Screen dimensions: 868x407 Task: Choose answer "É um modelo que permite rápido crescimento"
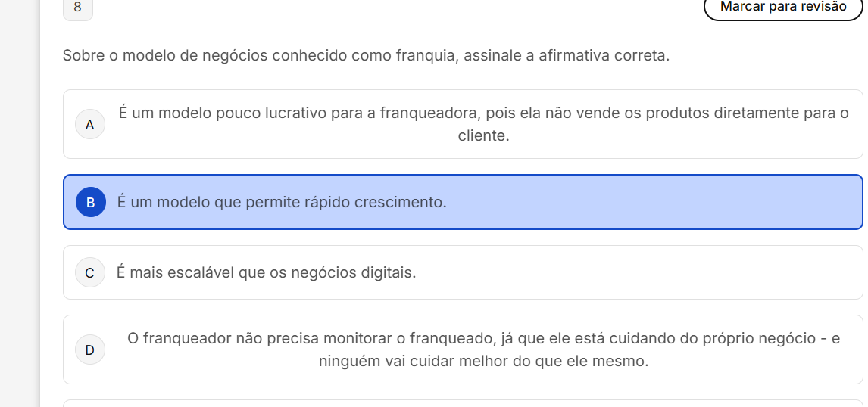[282, 202]
